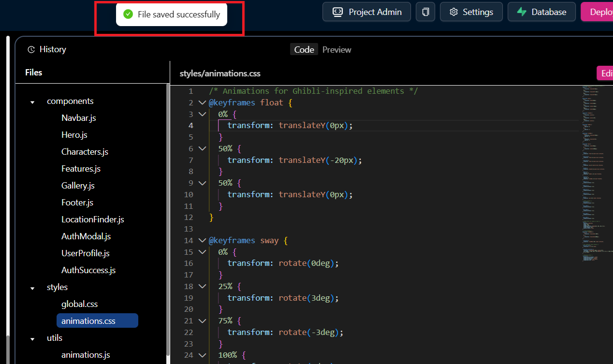Switch to the Preview tab
The height and width of the screenshot is (364, 613).
tap(337, 49)
